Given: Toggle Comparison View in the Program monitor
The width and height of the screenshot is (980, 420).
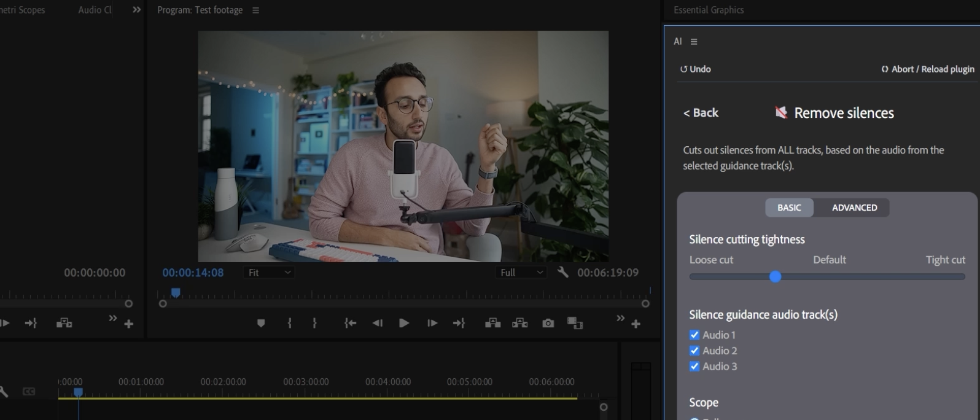Looking at the screenshot, I should (x=575, y=323).
